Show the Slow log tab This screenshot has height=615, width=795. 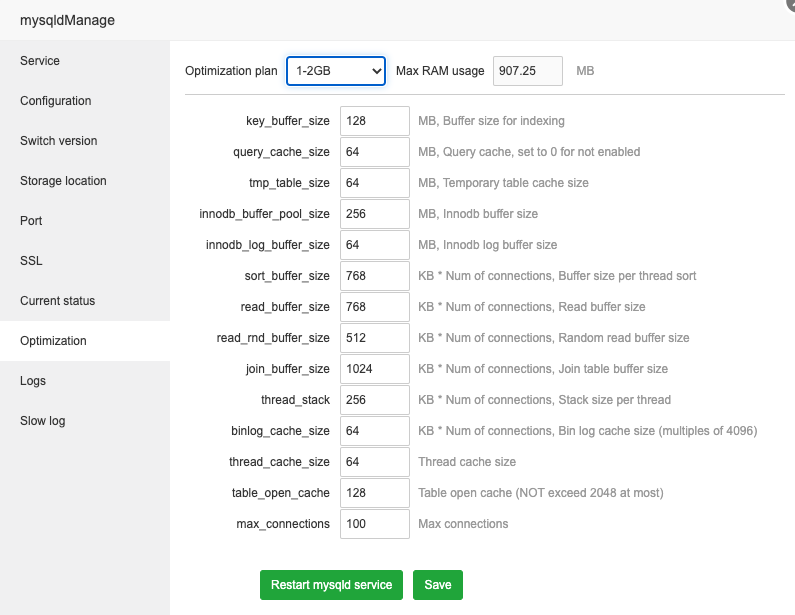click(x=42, y=421)
